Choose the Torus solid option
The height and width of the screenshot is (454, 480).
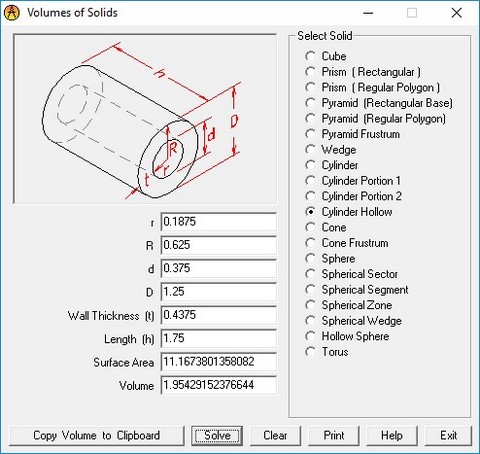coord(327,352)
